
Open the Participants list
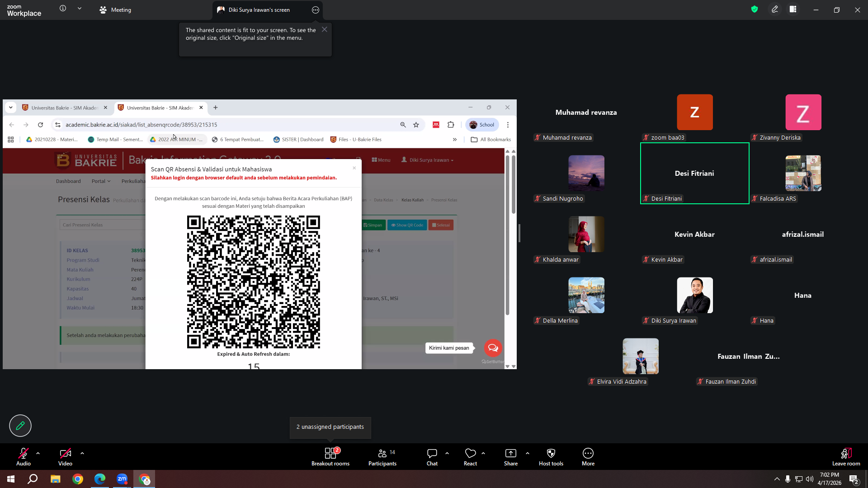point(382,457)
